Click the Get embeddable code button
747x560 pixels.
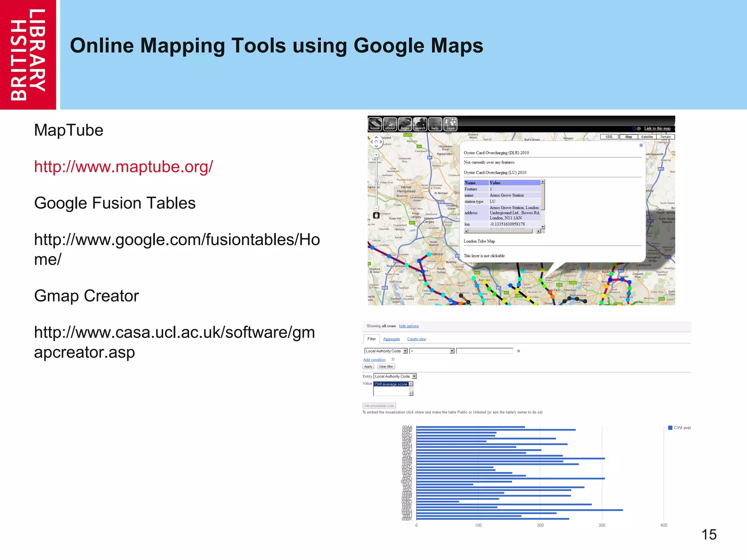pyautogui.click(x=379, y=406)
